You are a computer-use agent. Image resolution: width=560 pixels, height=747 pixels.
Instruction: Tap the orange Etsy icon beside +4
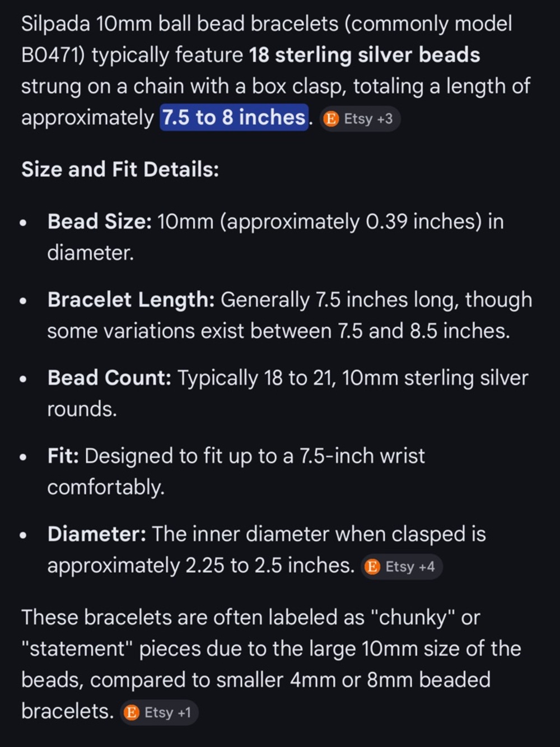coord(372,567)
